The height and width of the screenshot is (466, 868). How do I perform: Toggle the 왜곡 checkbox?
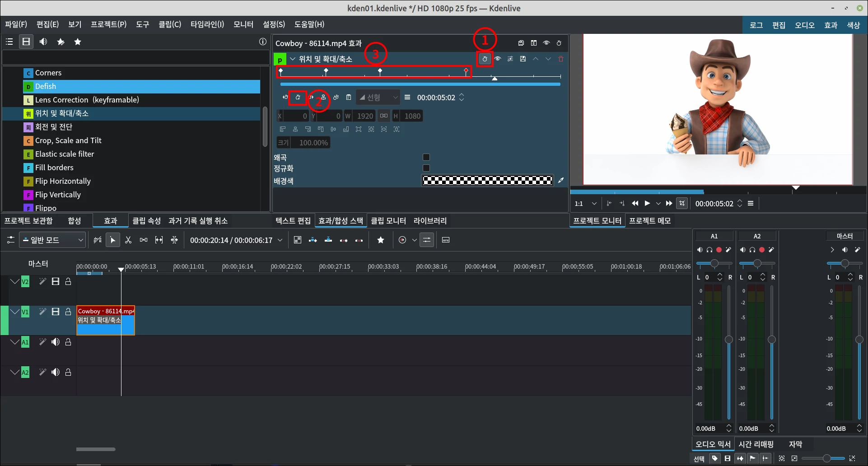pos(426,157)
